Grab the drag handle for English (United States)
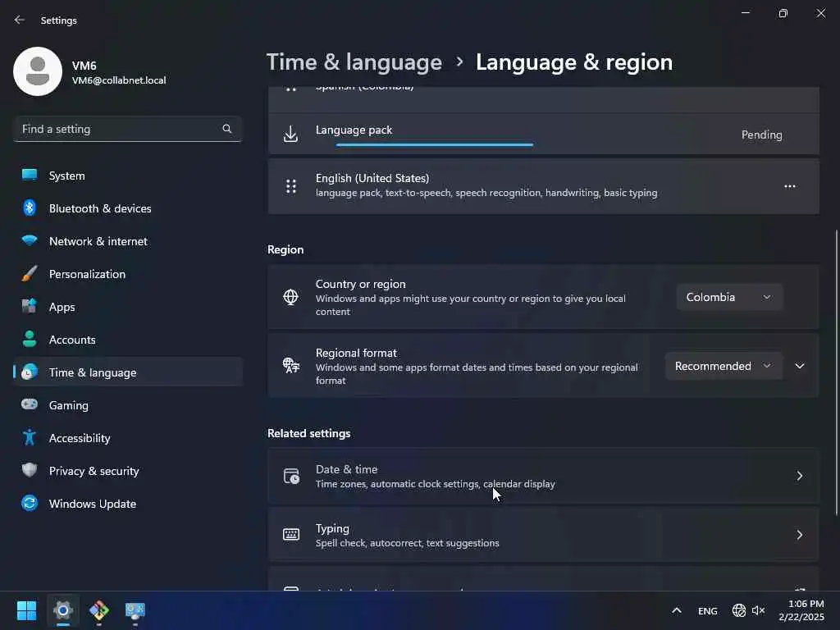 tap(291, 186)
